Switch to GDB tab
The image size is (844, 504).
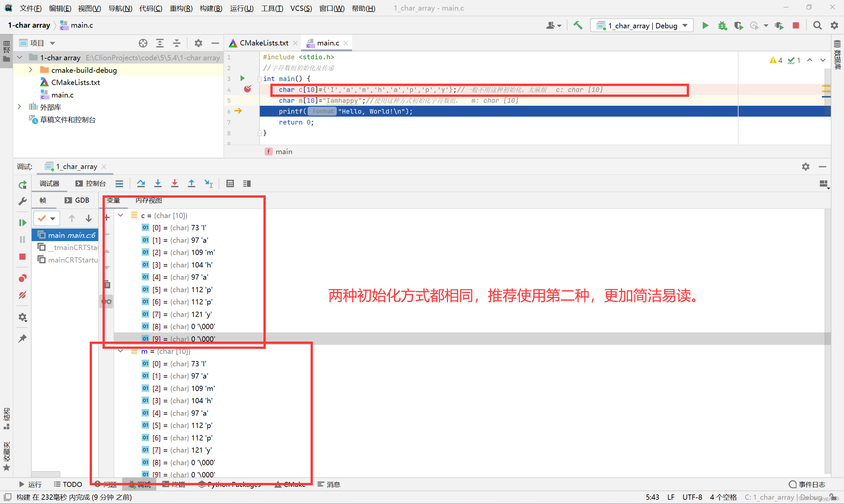point(77,200)
